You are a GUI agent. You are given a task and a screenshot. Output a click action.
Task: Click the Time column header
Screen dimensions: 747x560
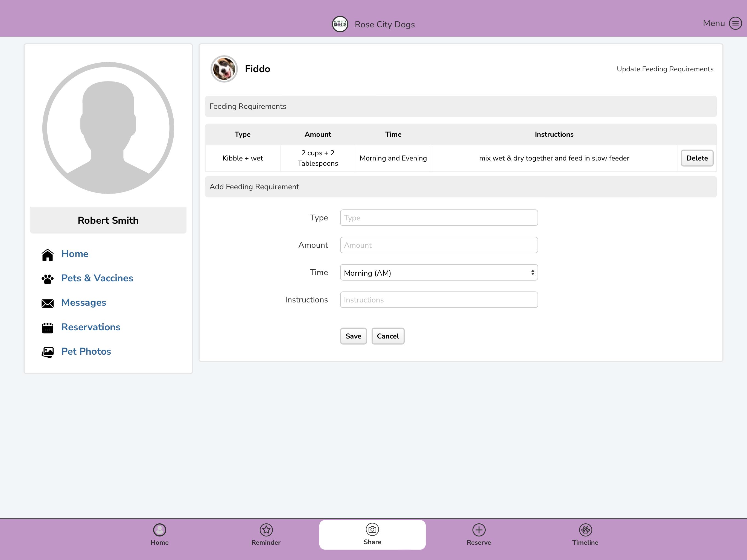[x=393, y=135]
